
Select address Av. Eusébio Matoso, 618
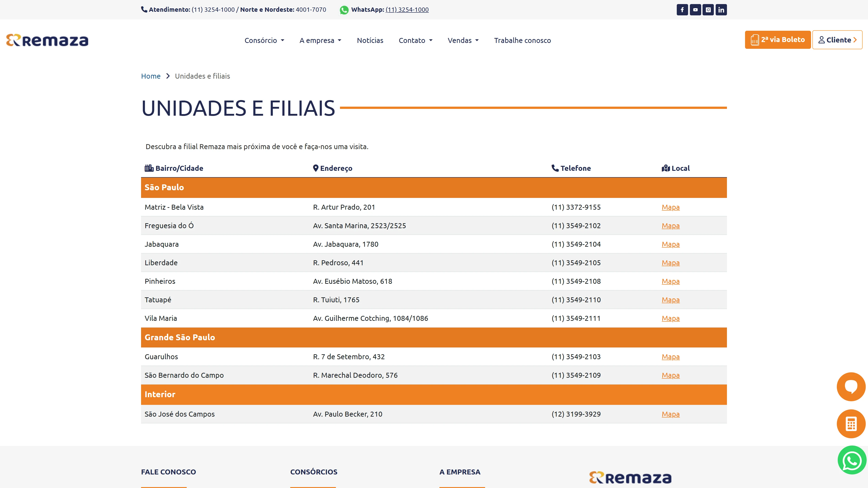coord(352,281)
